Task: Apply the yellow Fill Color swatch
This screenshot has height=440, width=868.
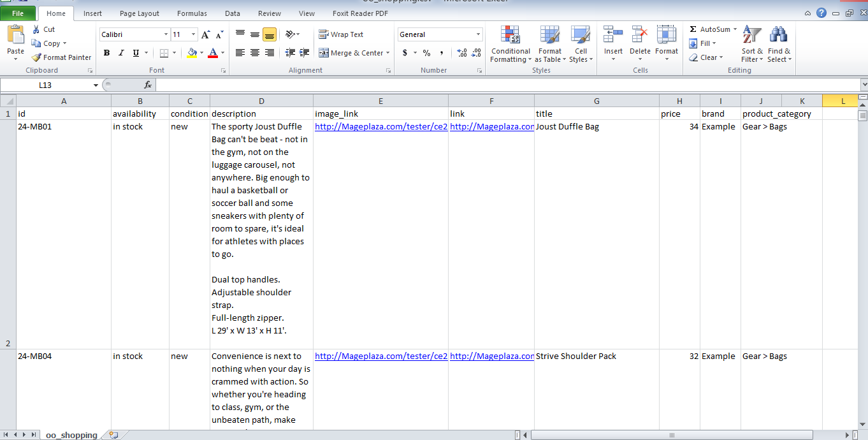Action: (192, 53)
